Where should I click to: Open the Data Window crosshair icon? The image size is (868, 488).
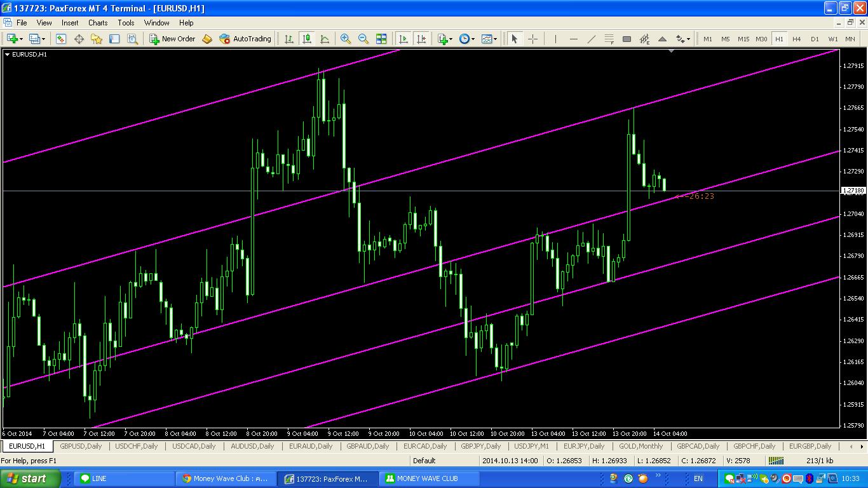[x=79, y=39]
